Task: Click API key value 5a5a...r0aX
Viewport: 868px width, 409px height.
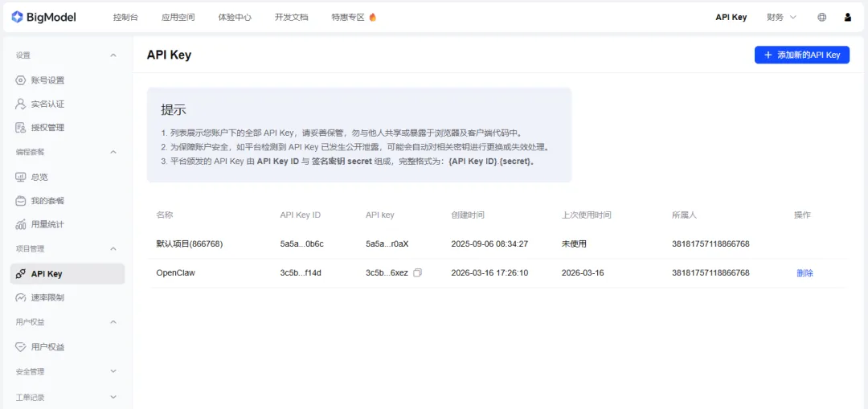Action: tap(387, 243)
